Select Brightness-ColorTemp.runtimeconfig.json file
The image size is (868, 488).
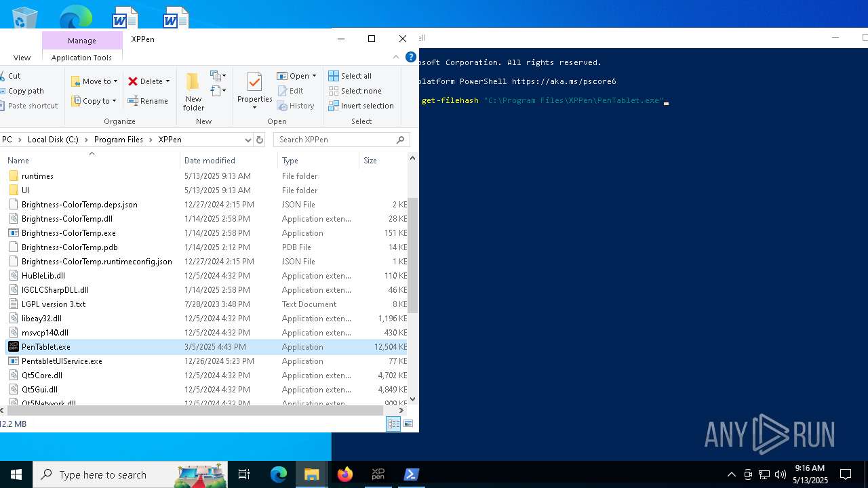[x=97, y=262]
